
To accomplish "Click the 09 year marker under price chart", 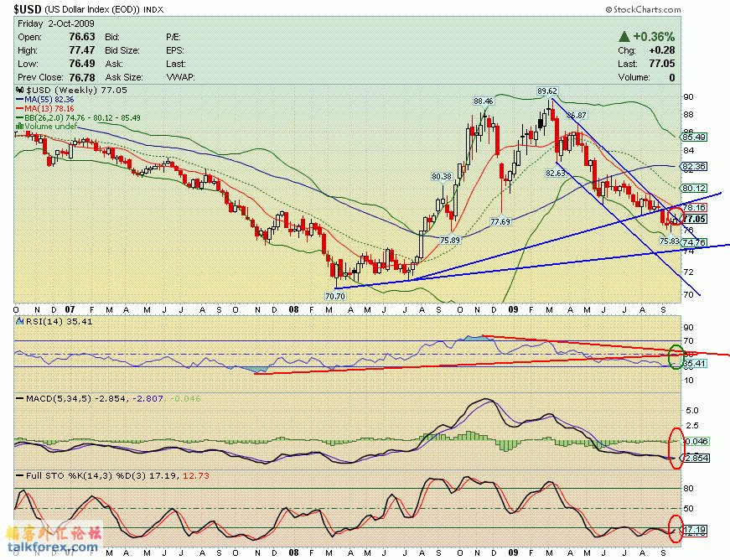I will pos(513,309).
